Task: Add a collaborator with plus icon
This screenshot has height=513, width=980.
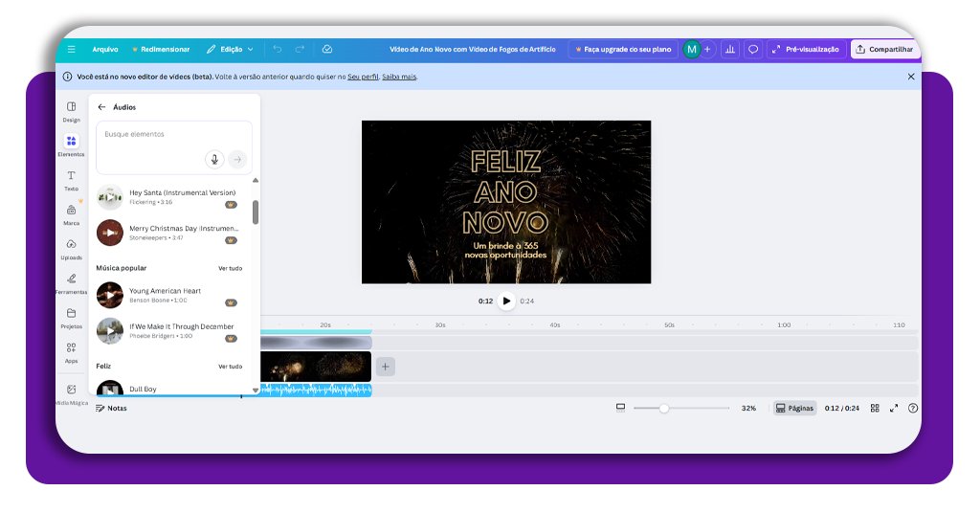Action: (x=707, y=50)
